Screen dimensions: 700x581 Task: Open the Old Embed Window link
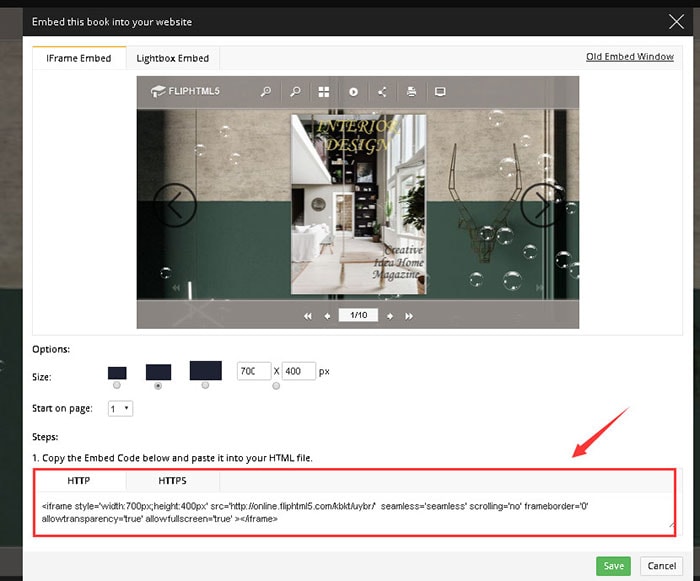tap(630, 57)
